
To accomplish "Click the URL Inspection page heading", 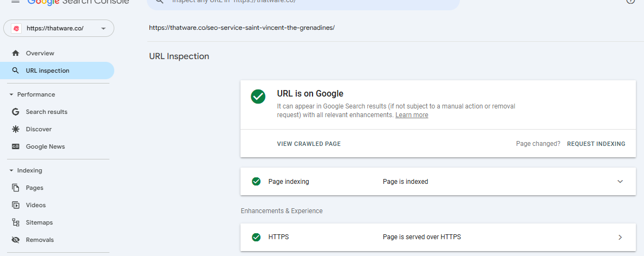I will pyautogui.click(x=179, y=56).
